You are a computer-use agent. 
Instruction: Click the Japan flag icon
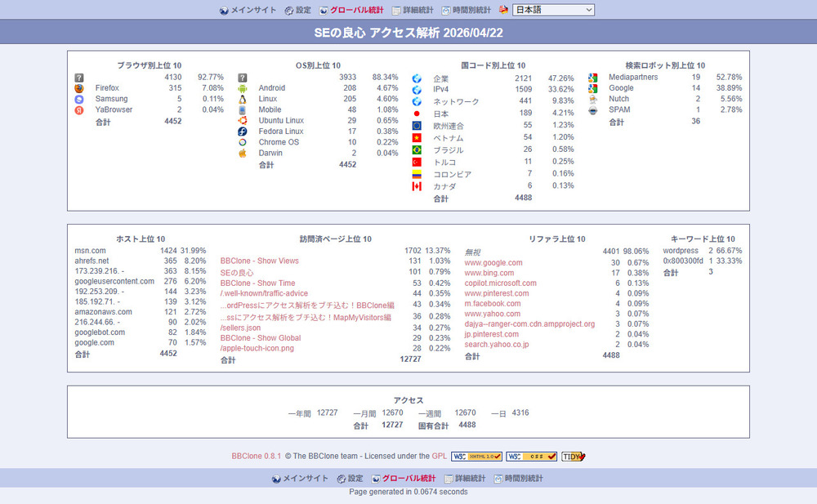(x=417, y=114)
